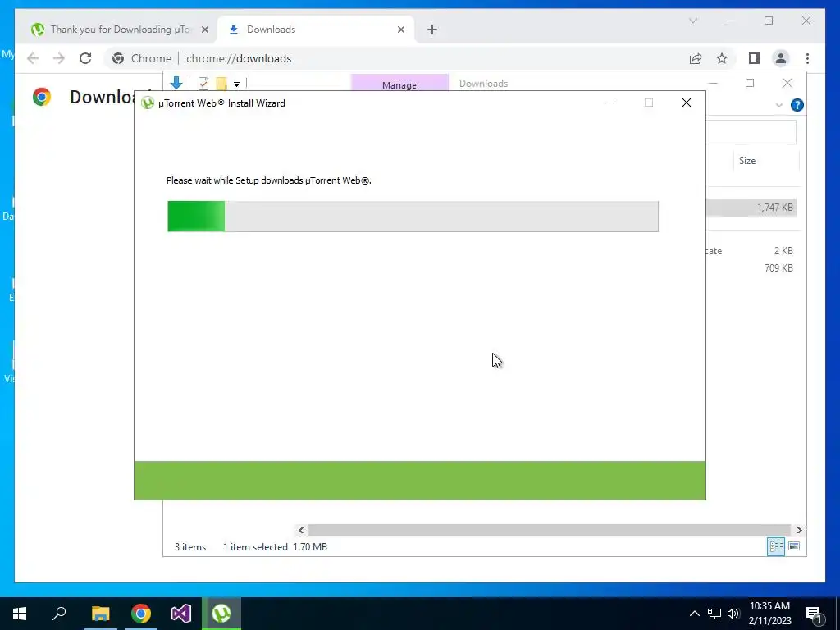The width and height of the screenshot is (840, 630).
Task: Click Explorer search box
Action: tap(751, 132)
